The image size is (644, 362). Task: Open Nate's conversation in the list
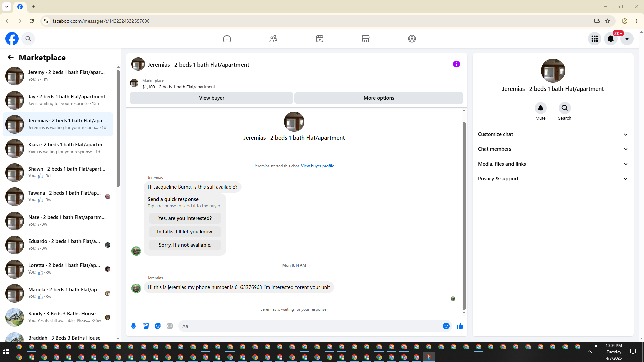click(58, 221)
